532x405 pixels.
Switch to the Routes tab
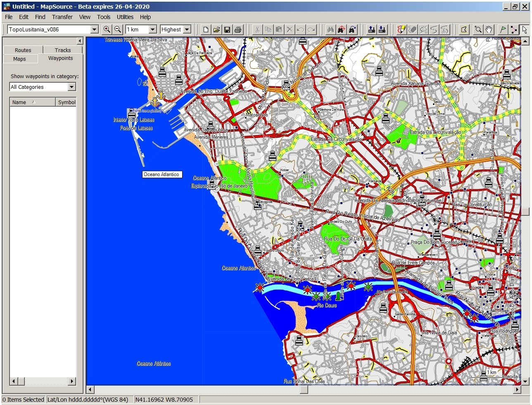(23, 50)
